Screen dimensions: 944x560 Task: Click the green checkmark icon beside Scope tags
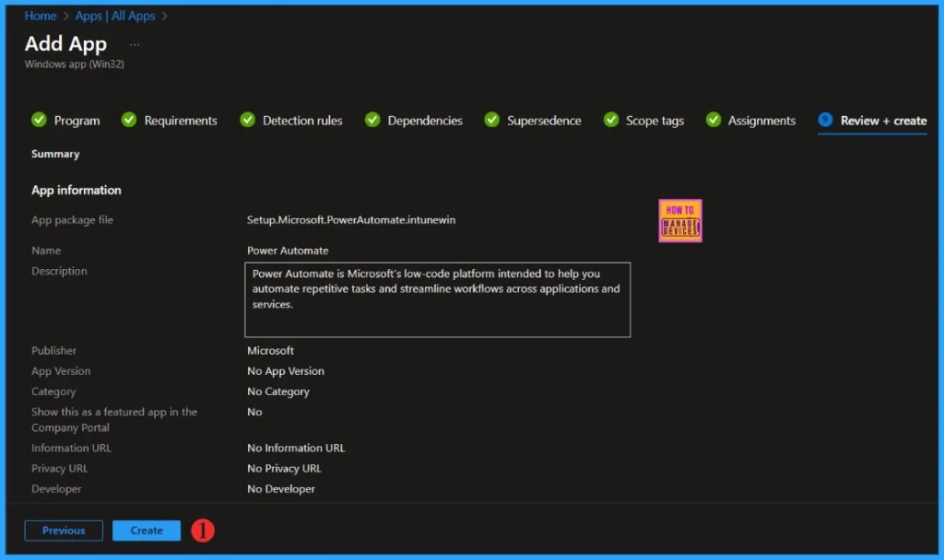(611, 120)
